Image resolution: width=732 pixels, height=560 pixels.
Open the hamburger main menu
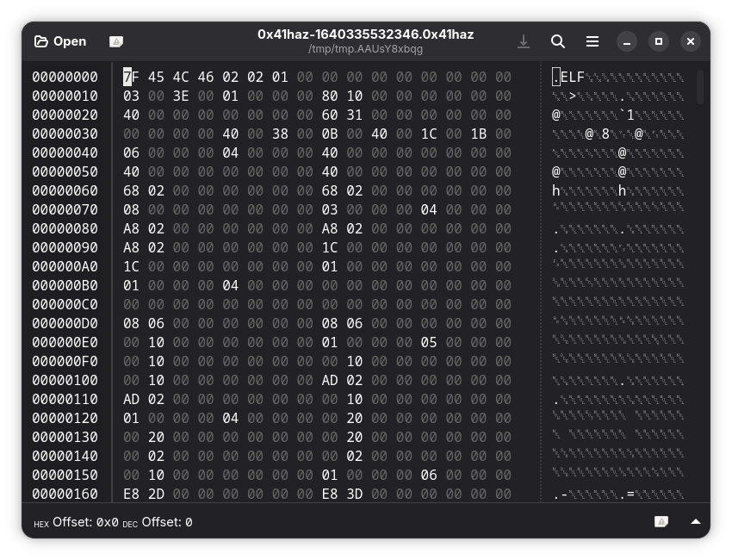[x=592, y=41]
